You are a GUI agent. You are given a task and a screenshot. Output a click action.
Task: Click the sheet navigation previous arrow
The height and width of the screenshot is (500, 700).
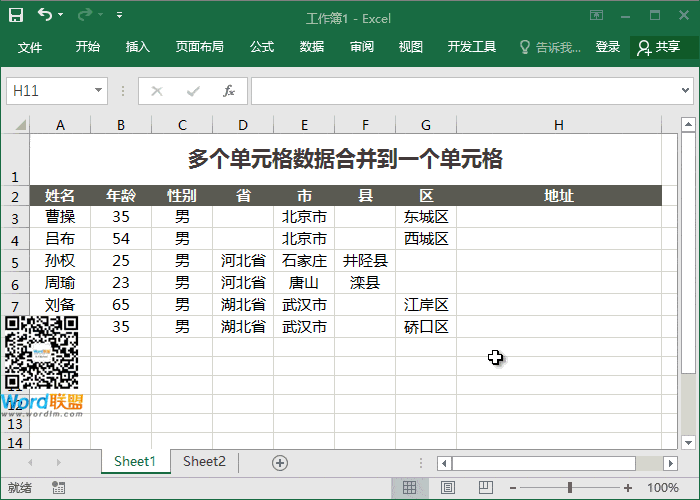coord(30,462)
